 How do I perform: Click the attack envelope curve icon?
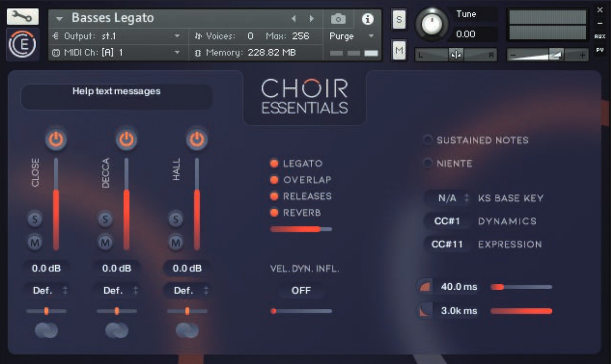pyautogui.click(x=423, y=286)
